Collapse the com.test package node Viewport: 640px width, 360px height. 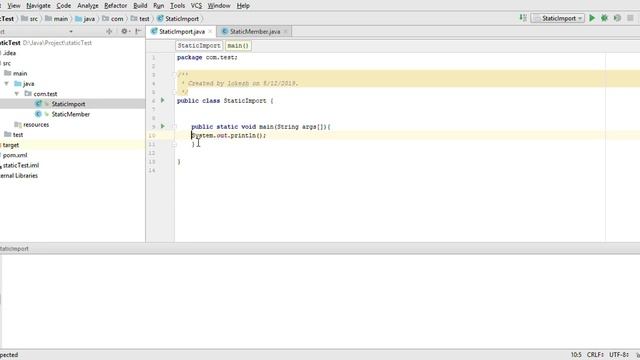coord(17,94)
